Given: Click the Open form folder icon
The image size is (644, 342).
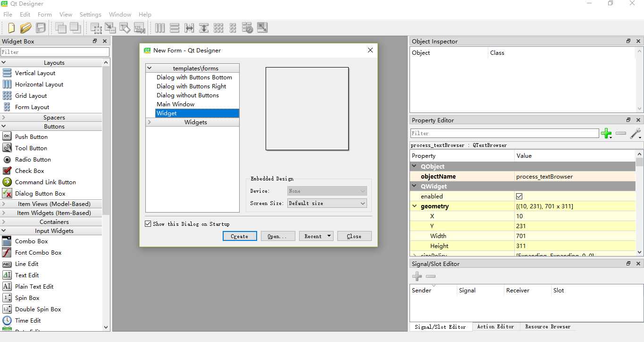Looking at the screenshot, I should (26, 28).
